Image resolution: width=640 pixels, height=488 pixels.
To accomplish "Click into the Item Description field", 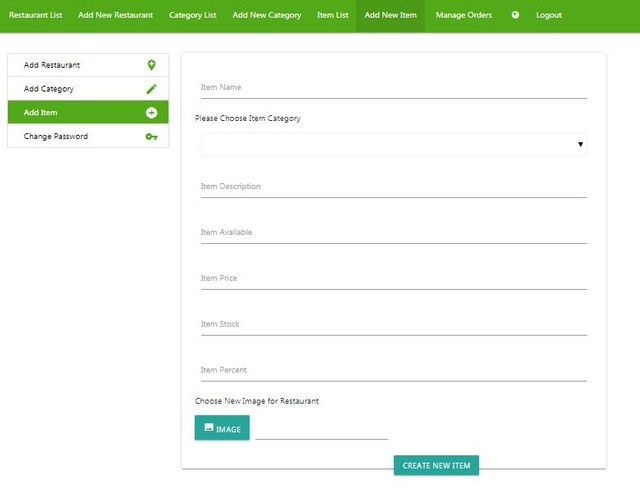I will 393,187.
